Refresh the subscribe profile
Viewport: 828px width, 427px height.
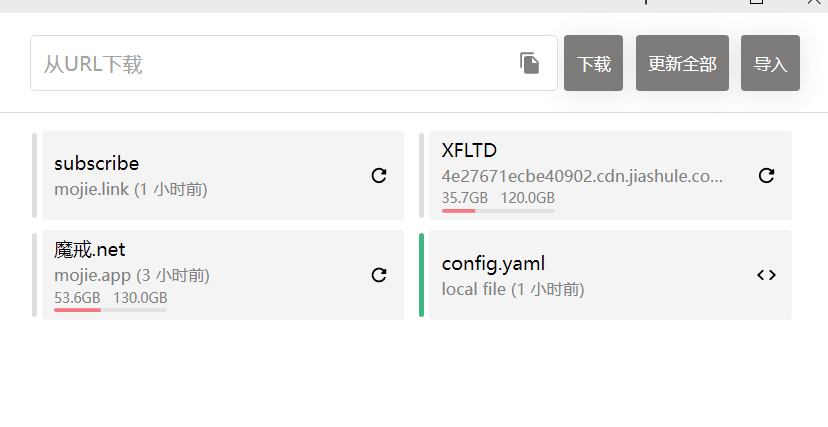[379, 175]
